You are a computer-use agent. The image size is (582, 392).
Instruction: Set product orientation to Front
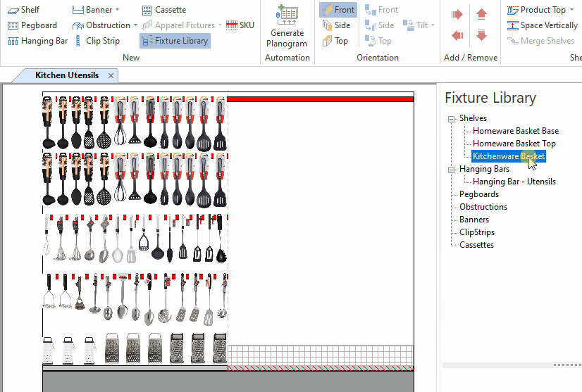pos(381,10)
